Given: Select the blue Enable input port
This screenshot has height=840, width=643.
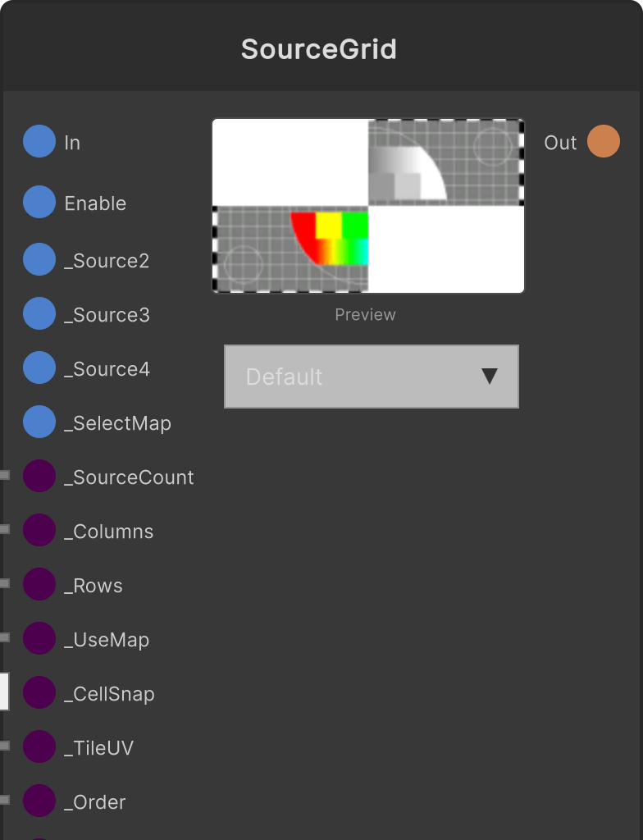Looking at the screenshot, I should point(39,202).
